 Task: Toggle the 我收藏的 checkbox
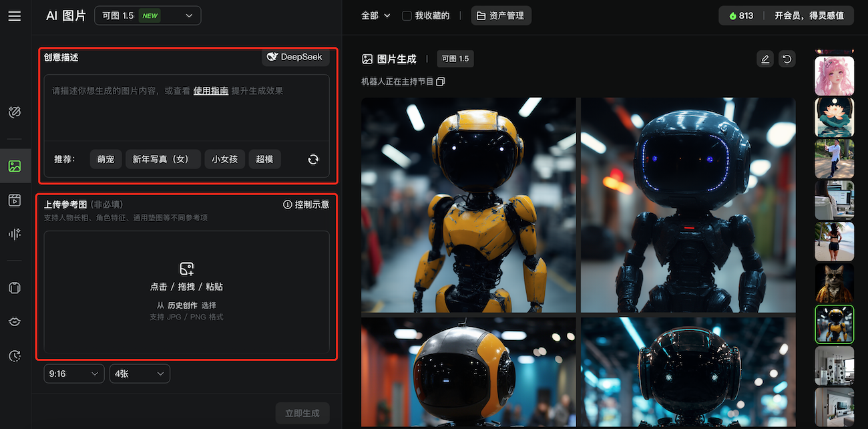click(x=407, y=15)
